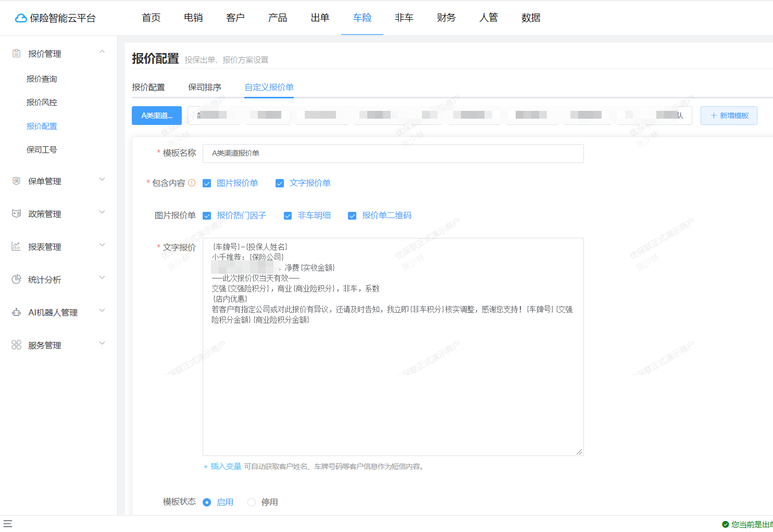Go to 报价查询 in sidebar

coord(42,79)
